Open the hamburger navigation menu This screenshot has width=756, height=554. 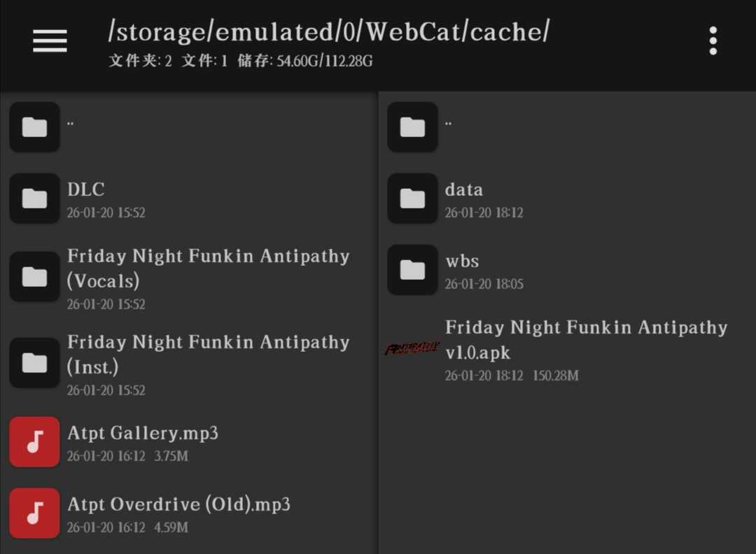pos(50,41)
